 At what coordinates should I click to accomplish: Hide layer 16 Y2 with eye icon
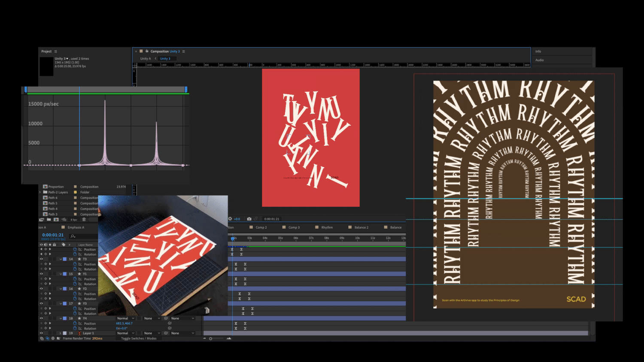[42, 289]
